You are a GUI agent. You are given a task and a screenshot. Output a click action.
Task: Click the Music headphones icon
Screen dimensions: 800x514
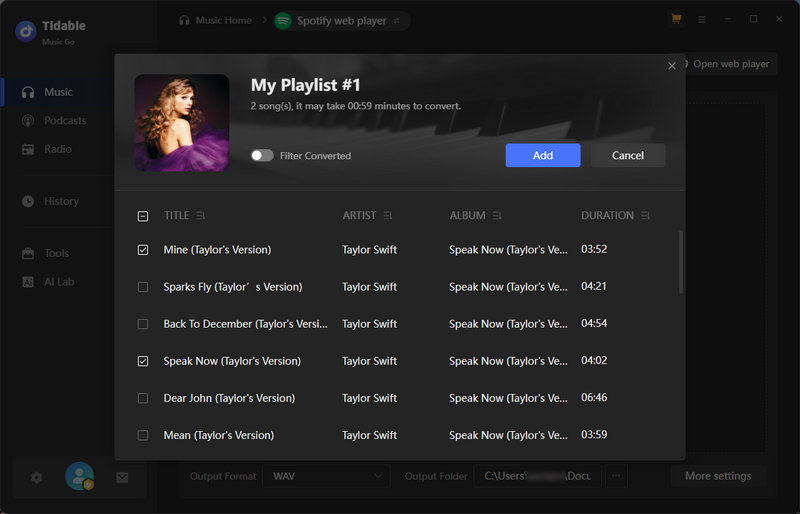(28, 92)
